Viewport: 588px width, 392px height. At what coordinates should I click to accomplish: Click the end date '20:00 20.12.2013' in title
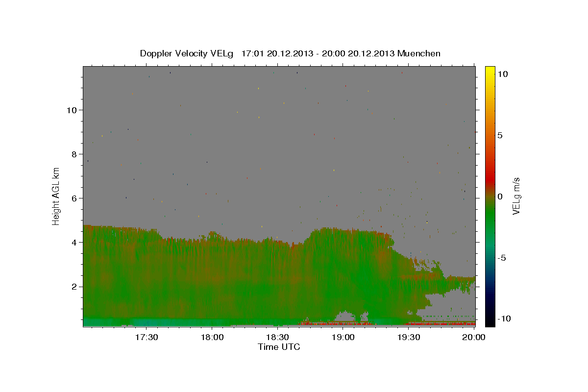coord(358,53)
